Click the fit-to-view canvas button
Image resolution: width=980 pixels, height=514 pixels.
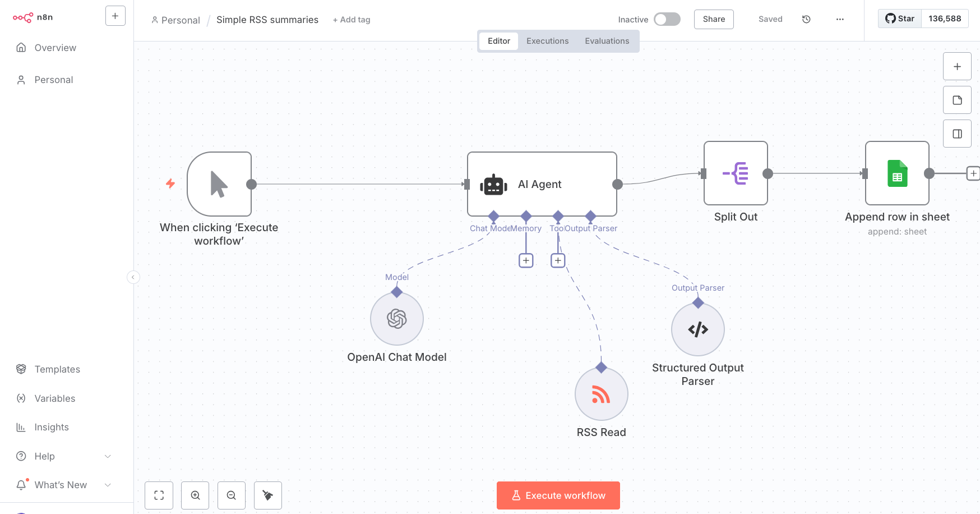point(159,495)
